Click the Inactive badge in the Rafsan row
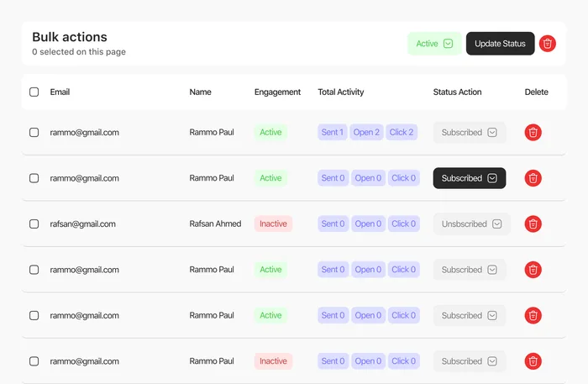588x384 pixels. click(273, 224)
